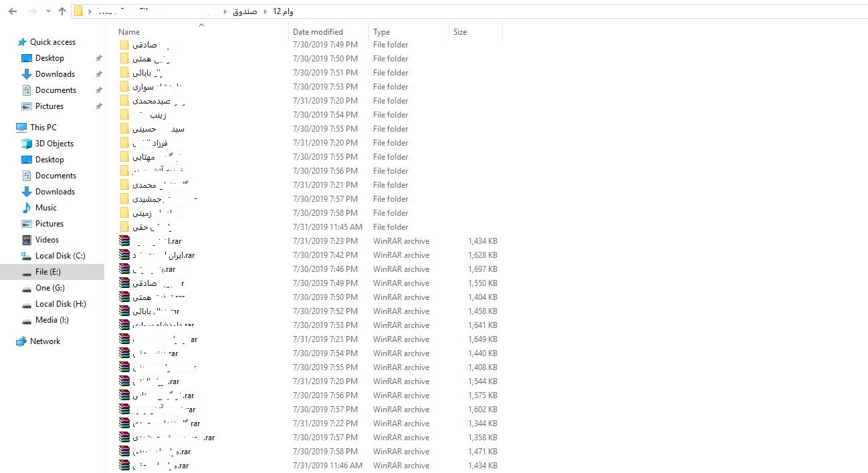Sort files by the Name column
The image size is (868, 473).
point(129,32)
